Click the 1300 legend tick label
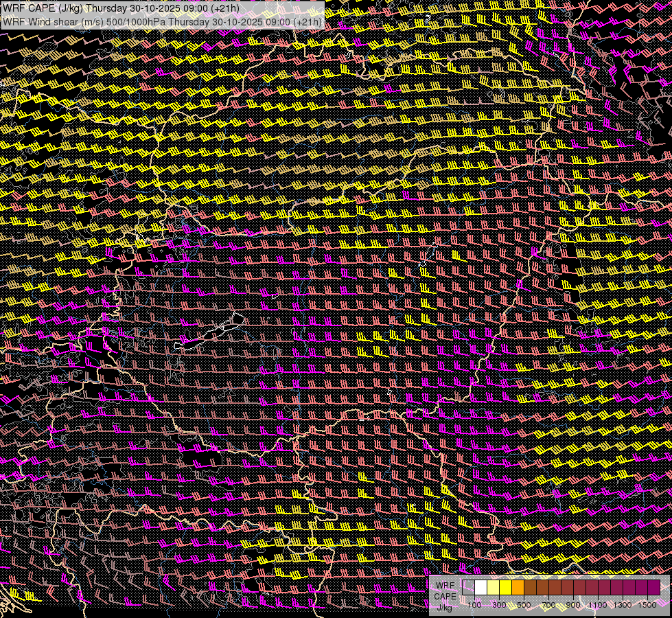 coord(623,604)
